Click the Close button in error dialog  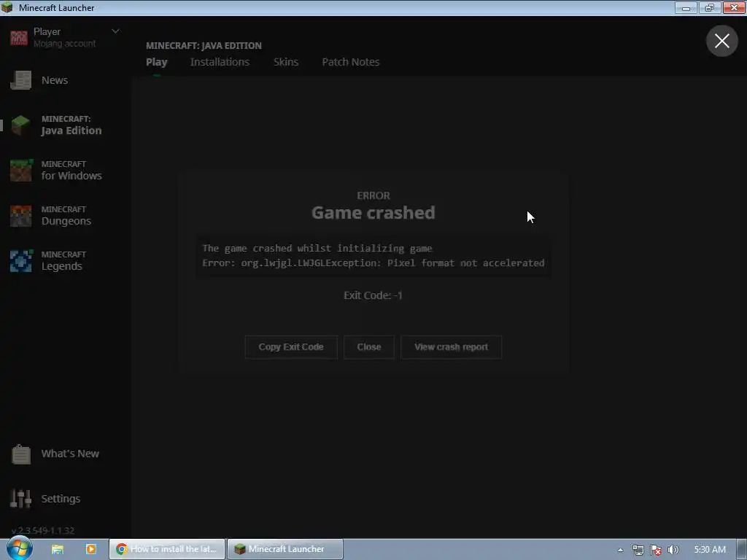tap(369, 347)
